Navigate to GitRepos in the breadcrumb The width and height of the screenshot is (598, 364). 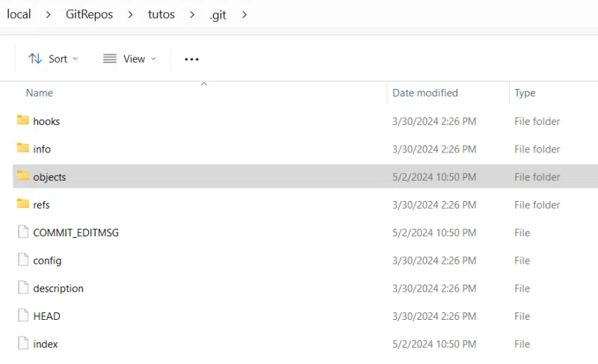point(89,15)
